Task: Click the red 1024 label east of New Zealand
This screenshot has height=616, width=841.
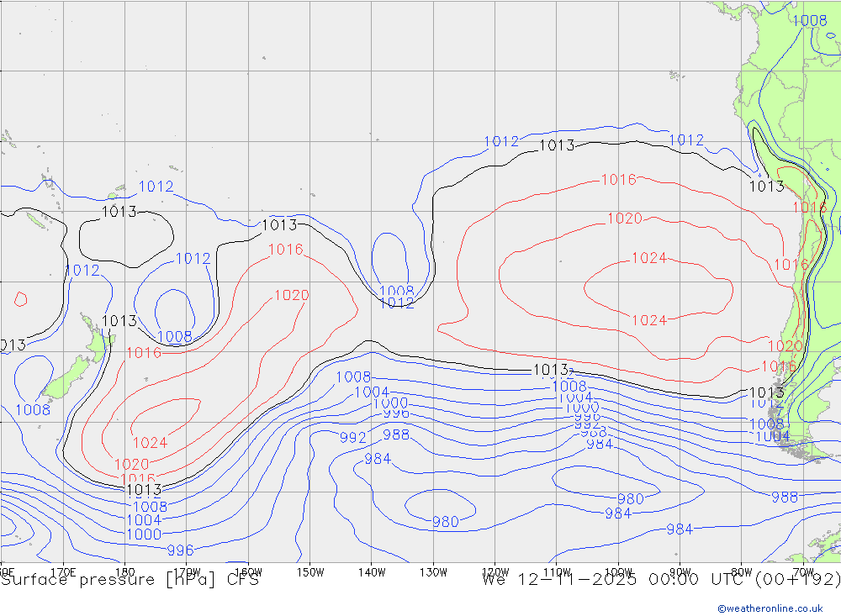Action: tap(150, 443)
